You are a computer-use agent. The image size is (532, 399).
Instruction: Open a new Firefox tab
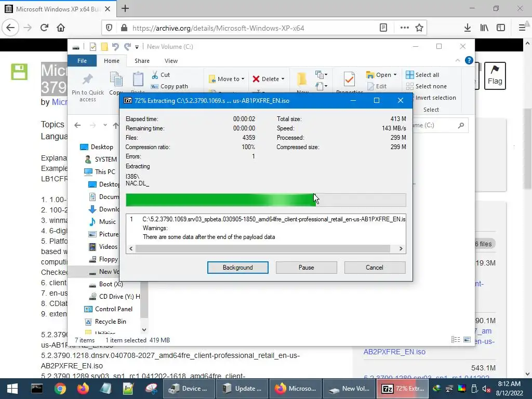pos(125,8)
